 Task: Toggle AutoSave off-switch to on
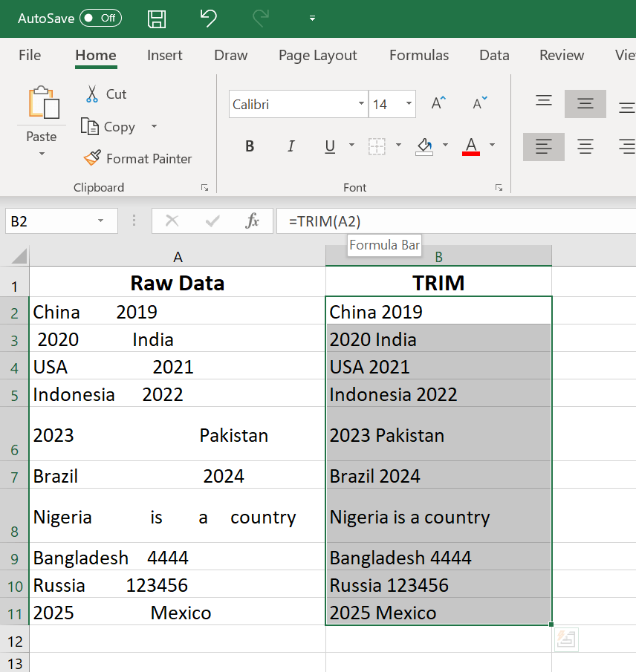[100, 18]
